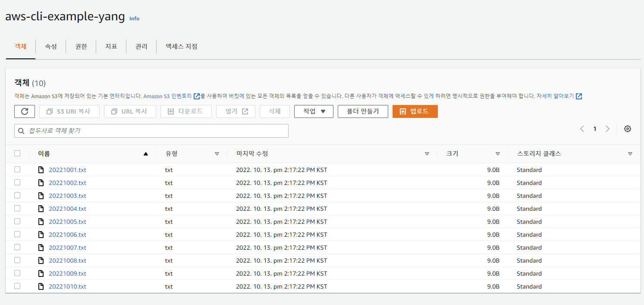Image resolution: width=644 pixels, height=305 pixels.
Task: Switch to the 객체 tab
Action: click(x=21, y=47)
